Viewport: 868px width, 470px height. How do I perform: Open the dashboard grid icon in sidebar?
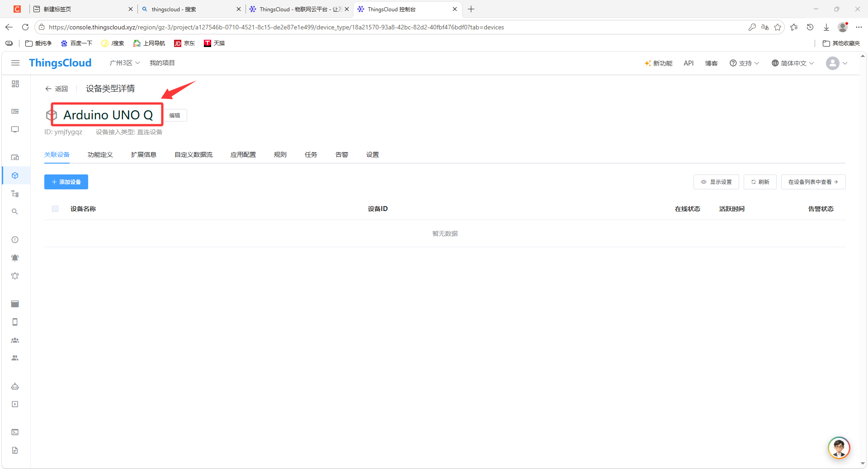[15, 84]
